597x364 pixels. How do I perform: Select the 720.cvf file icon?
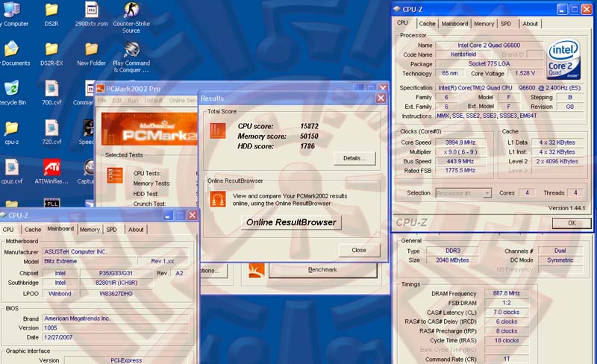coord(51,128)
